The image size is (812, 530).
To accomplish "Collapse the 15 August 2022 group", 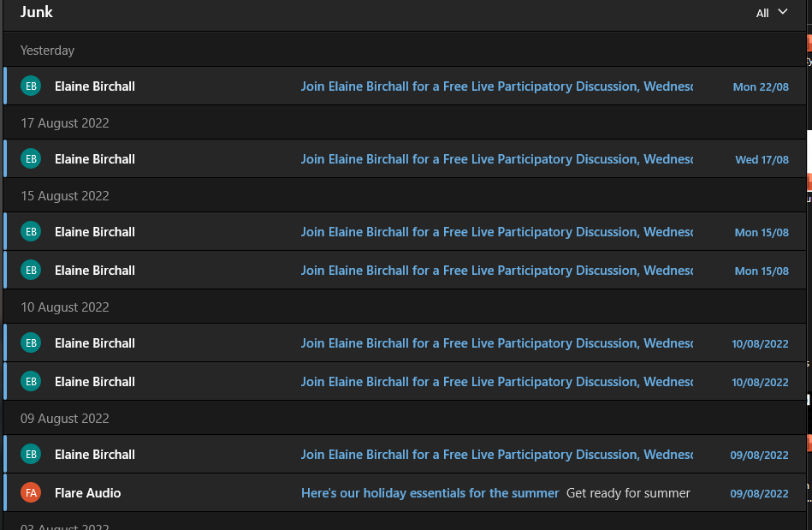I will 65,196.
